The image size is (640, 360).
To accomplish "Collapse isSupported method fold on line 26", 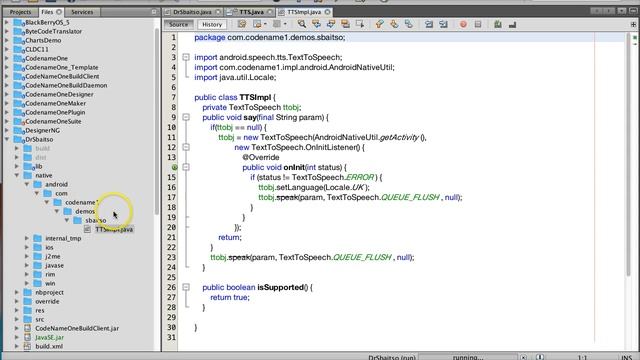I will coord(186,287).
